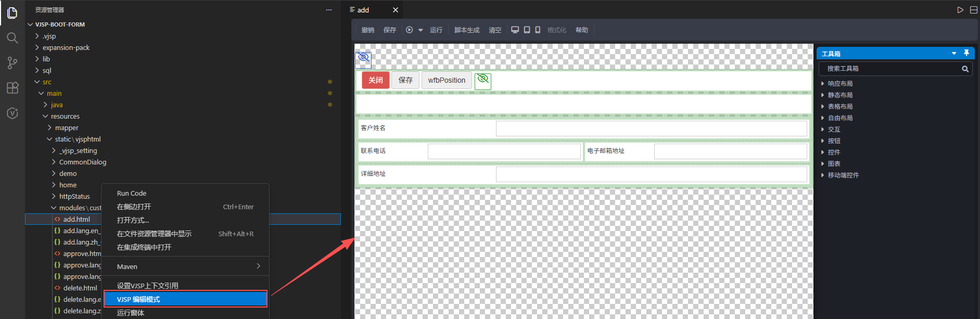This screenshot has width=980, height=319.
Task: Open the run dropdown arrow in toolbar
Action: pos(421,30)
